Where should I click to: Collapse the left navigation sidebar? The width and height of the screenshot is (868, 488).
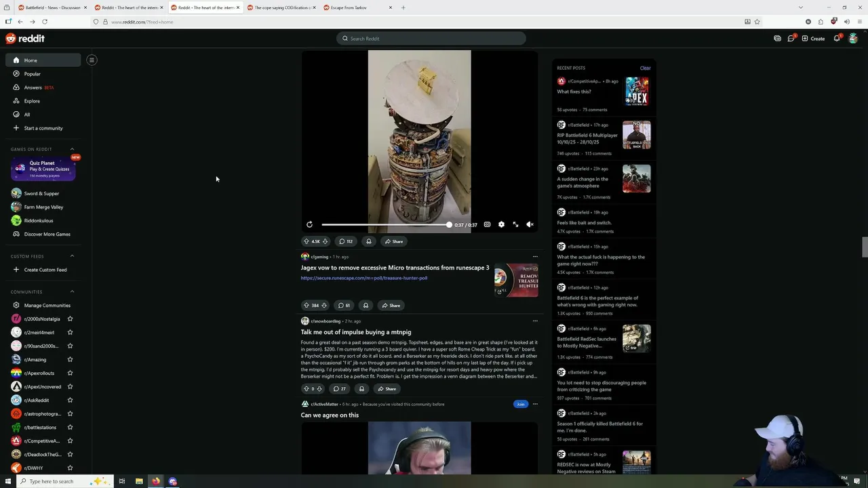click(92, 60)
